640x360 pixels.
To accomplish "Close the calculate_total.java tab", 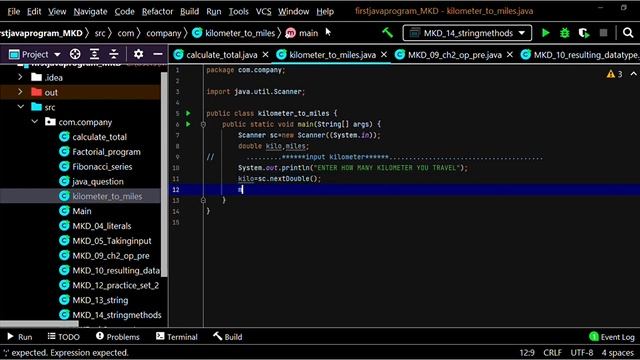I will [265, 54].
